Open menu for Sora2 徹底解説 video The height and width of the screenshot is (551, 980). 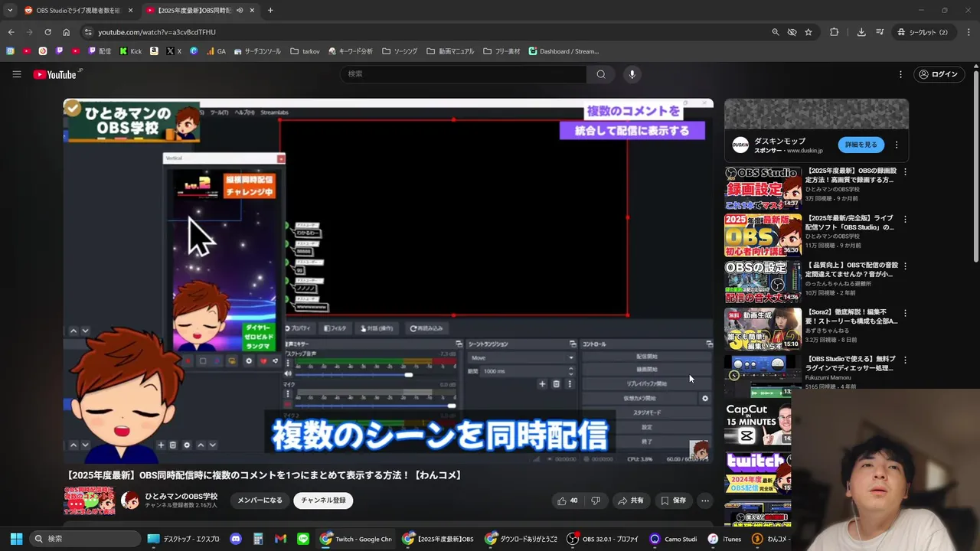tap(905, 312)
